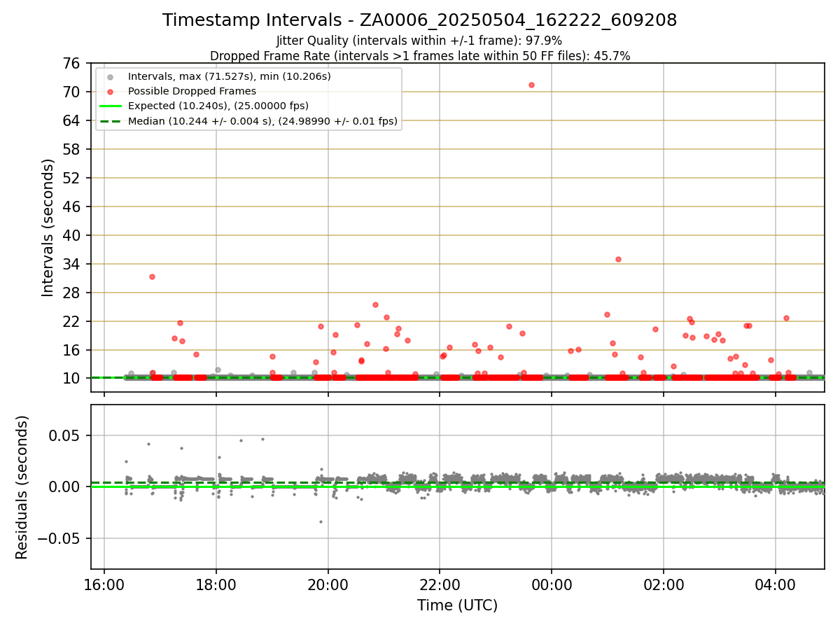Viewport: 840px width, 630px height.
Task: Click legend entry 'Possible Dropped Frames'
Action: (x=192, y=91)
